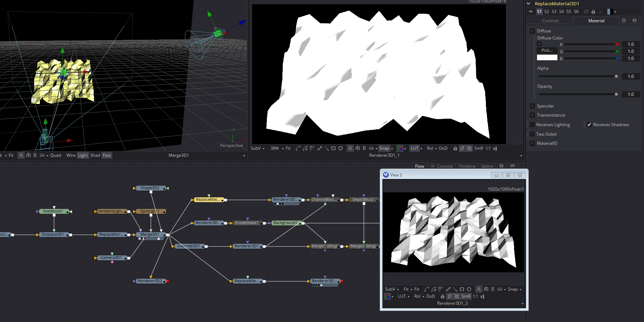Enable Receives Lighting checkbox

[532, 125]
